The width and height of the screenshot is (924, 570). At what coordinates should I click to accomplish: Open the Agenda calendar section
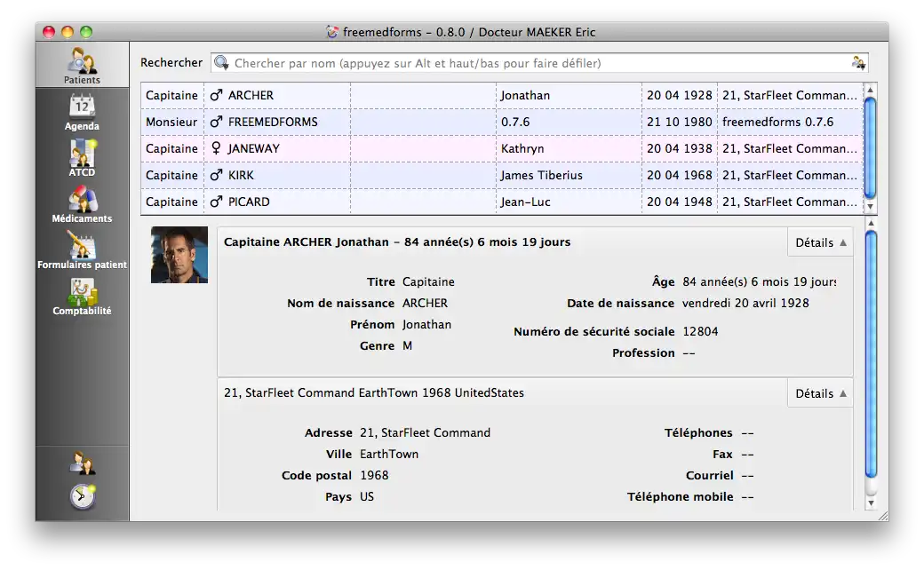click(82, 113)
